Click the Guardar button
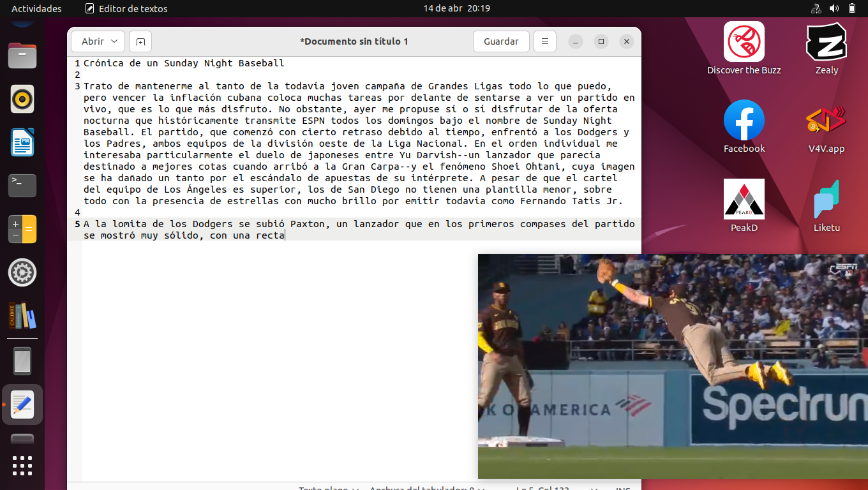 coord(501,41)
